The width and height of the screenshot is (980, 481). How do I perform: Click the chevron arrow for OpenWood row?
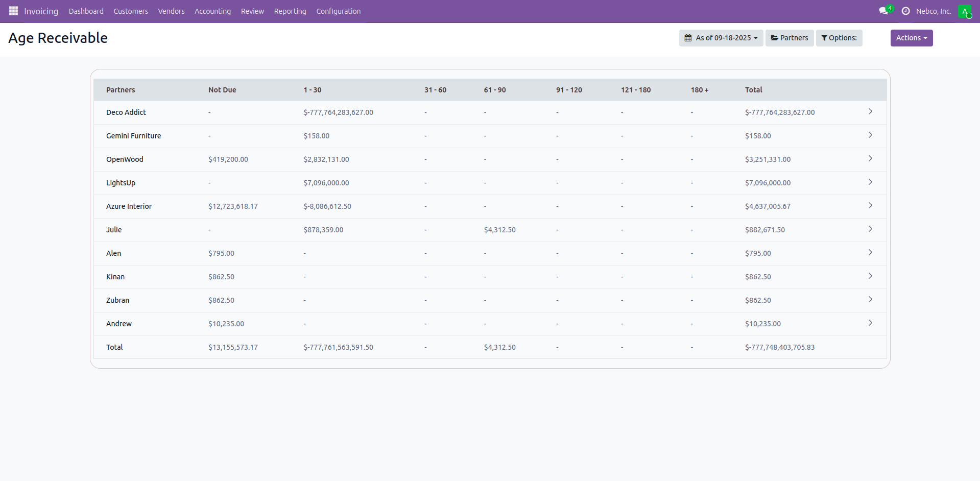(870, 159)
